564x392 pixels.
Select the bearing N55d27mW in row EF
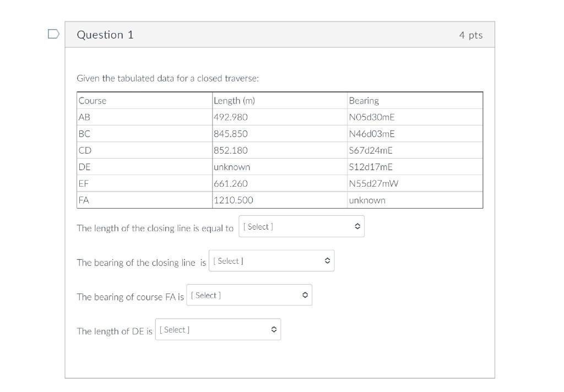pos(375,183)
